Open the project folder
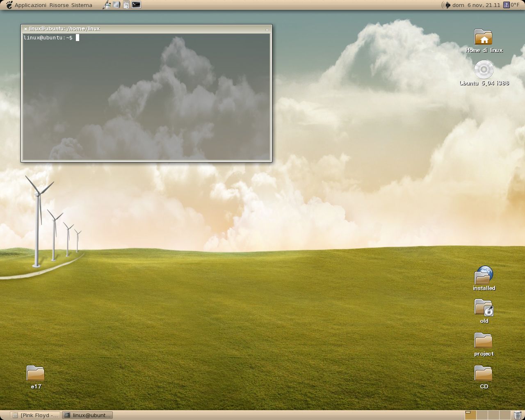The image size is (525, 420). pos(484,345)
